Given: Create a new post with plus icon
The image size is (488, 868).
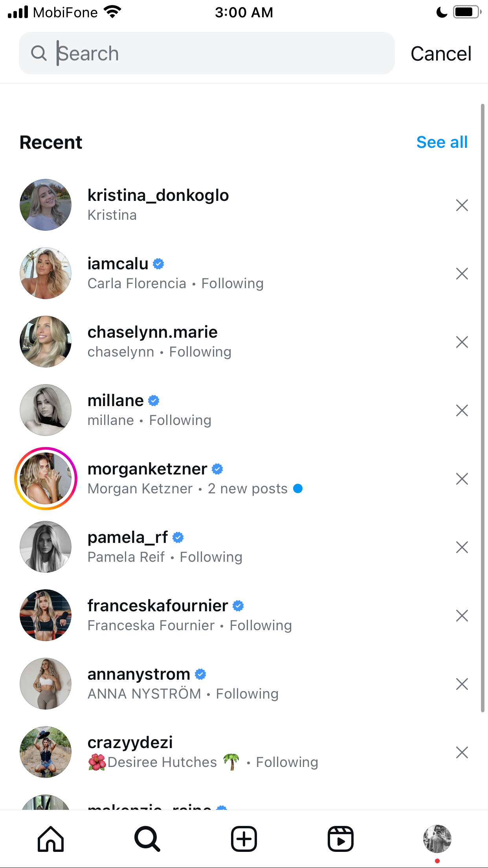Looking at the screenshot, I should pos(244,839).
